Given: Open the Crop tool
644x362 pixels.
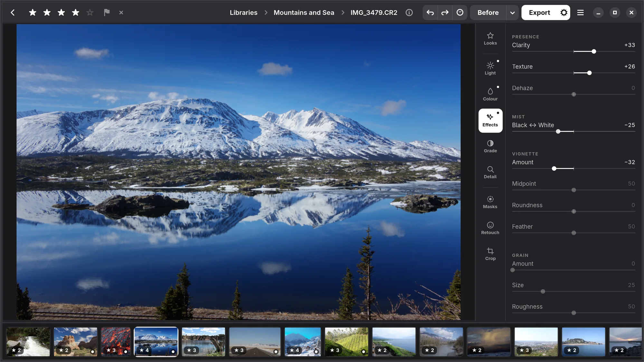Looking at the screenshot, I should click(490, 254).
